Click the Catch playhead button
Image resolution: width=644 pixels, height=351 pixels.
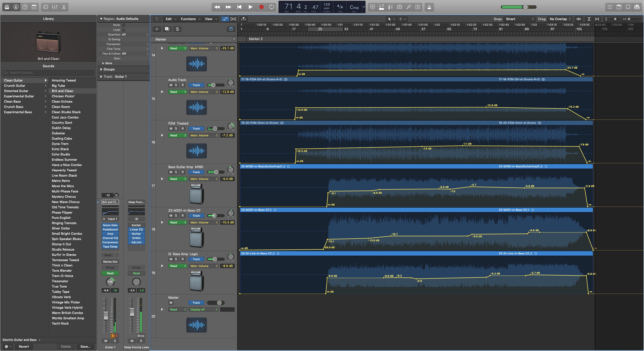pos(244,19)
